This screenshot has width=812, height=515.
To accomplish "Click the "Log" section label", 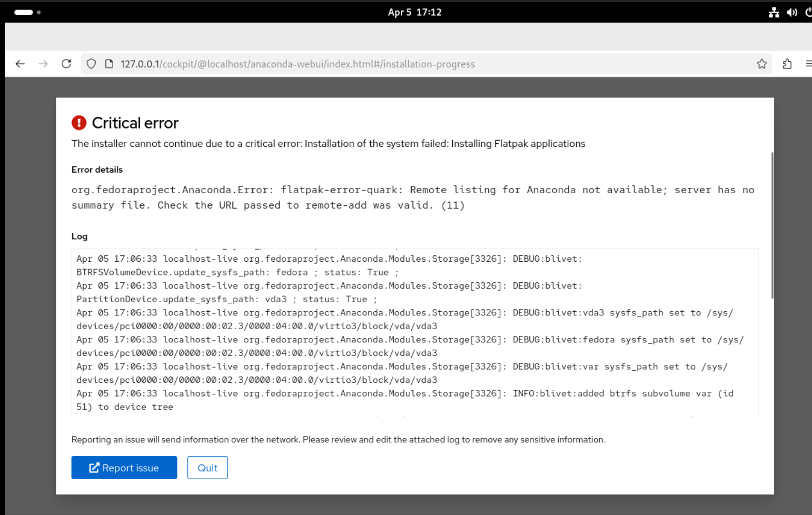I will [80, 236].
